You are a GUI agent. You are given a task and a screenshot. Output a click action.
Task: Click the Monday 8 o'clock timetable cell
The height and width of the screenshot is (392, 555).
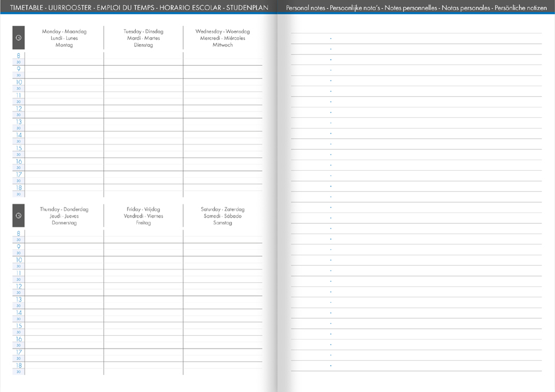(64, 59)
